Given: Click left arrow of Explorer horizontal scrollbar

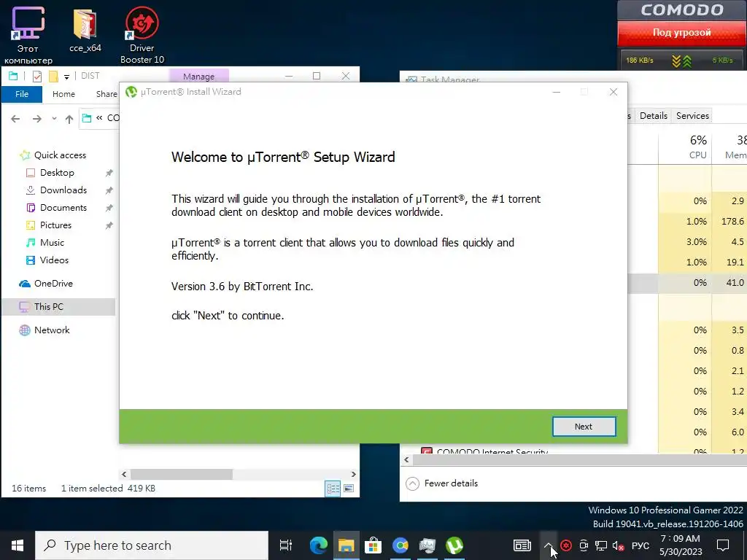Looking at the screenshot, I should point(124,474).
